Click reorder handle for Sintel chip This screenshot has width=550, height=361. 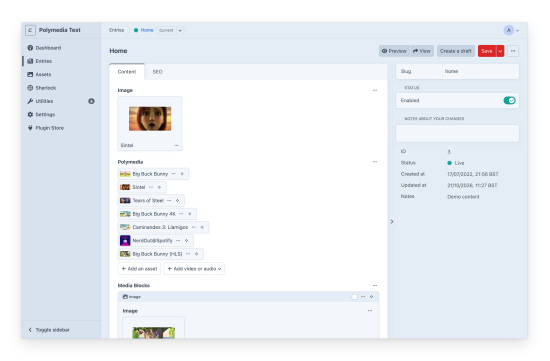tap(159, 187)
